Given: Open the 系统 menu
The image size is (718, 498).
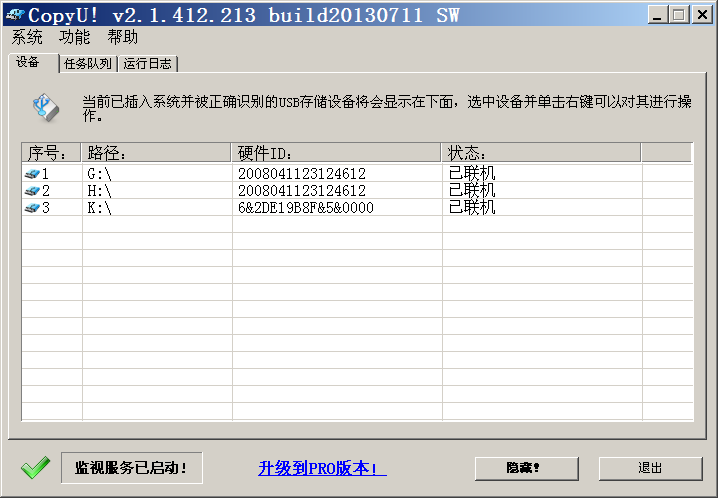Looking at the screenshot, I should 27,37.
